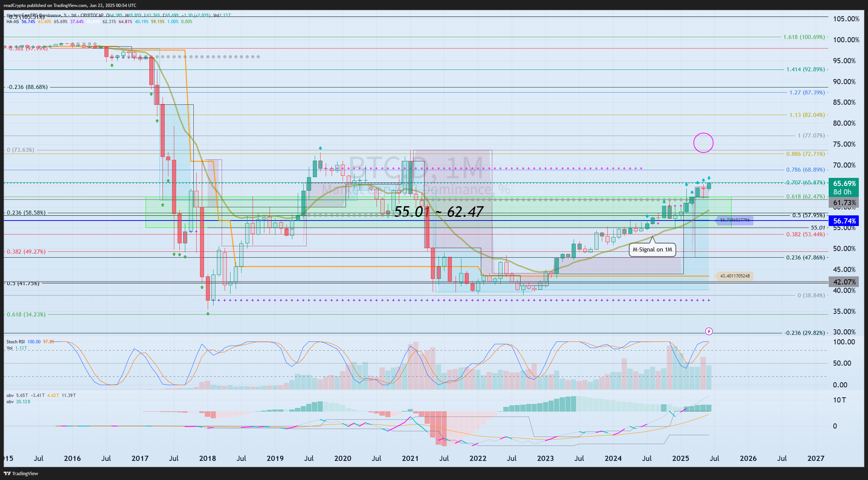Click the 105.00% price axis tick
The height and width of the screenshot is (480, 868).
tap(846, 19)
